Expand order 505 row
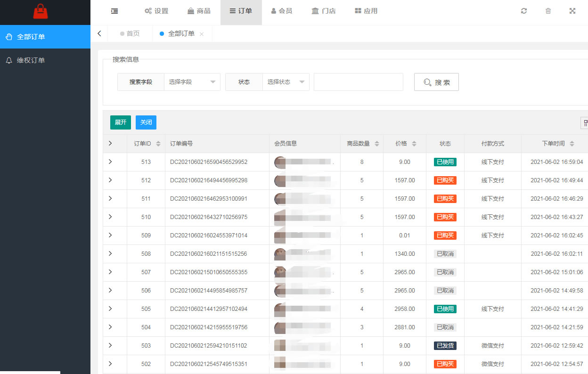Image resolution: width=588 pixels, height=374 pixels. pyautogui.click(x=110, y=309)
